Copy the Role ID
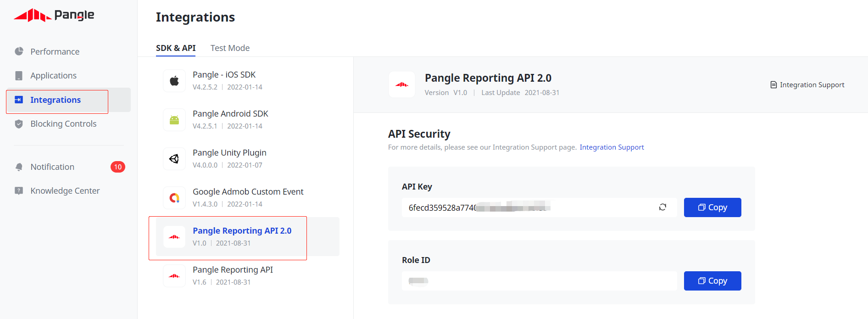The height and width of the screenshot is (319, 868). [712, 280]
